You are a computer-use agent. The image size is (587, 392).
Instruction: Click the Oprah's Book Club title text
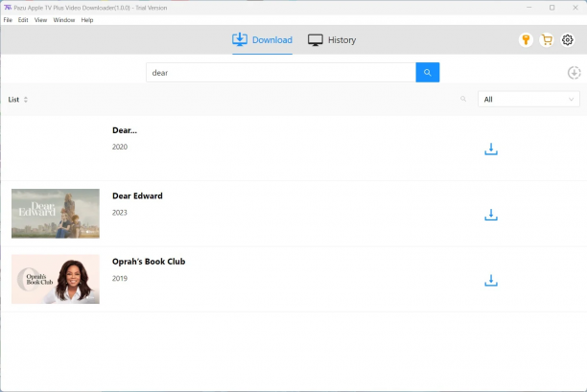(149, 262)
